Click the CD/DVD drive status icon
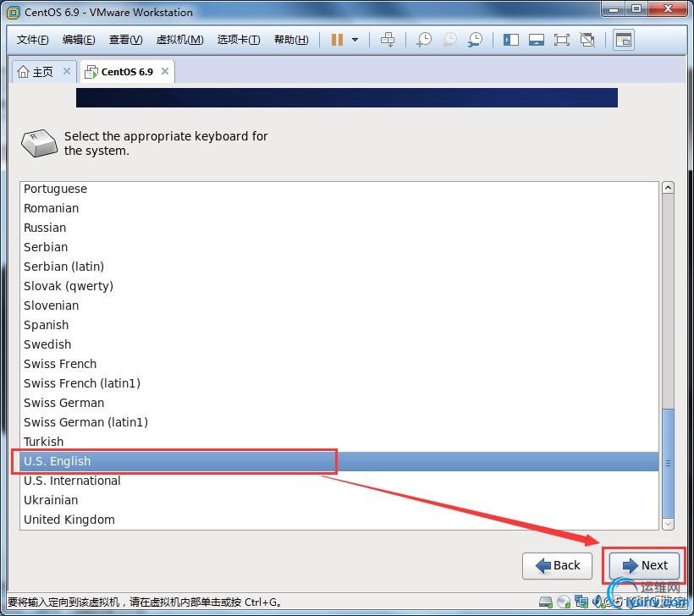694x616 pixels. click(x=564, y=602)
